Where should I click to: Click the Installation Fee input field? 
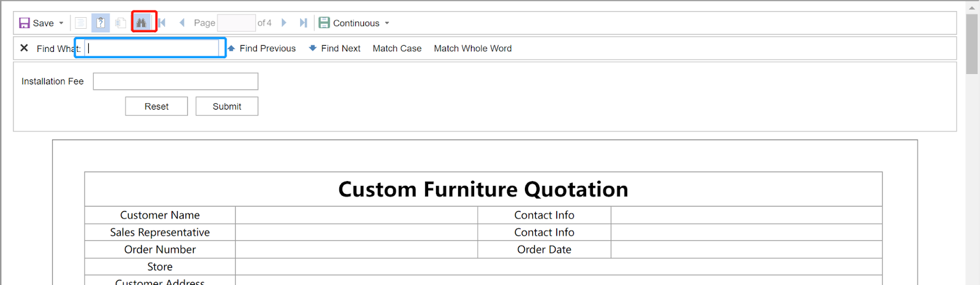pyautogui.click(x=176, y=81)
